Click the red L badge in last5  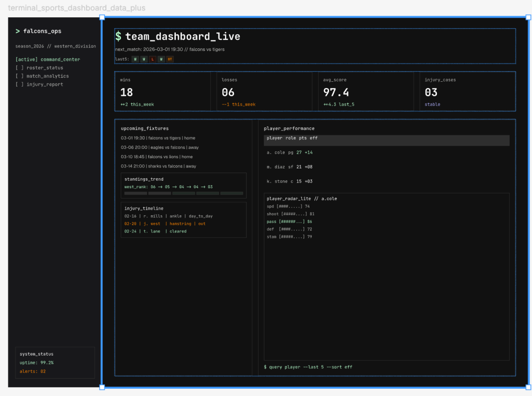click(x=152, y=59)
